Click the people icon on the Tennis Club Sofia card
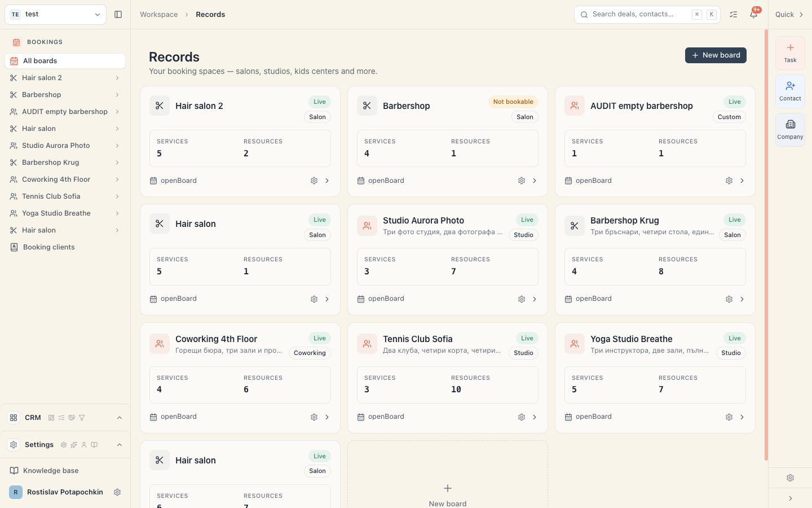The width and height of the screenshot is (812, 508). (x=367, y=344)
